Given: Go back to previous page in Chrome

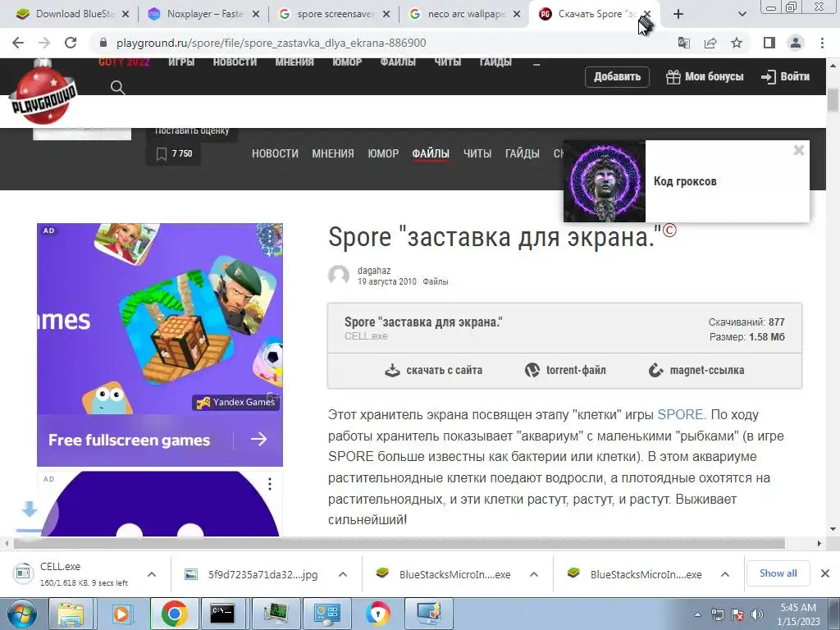Looking at the screenshot, I should [18, 43].
